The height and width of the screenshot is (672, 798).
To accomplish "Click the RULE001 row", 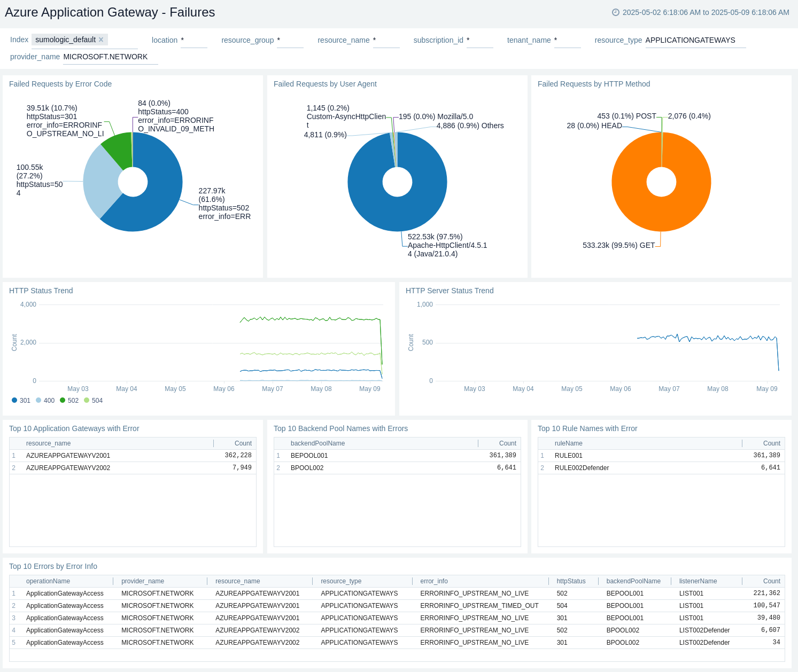I will point(661,456).
